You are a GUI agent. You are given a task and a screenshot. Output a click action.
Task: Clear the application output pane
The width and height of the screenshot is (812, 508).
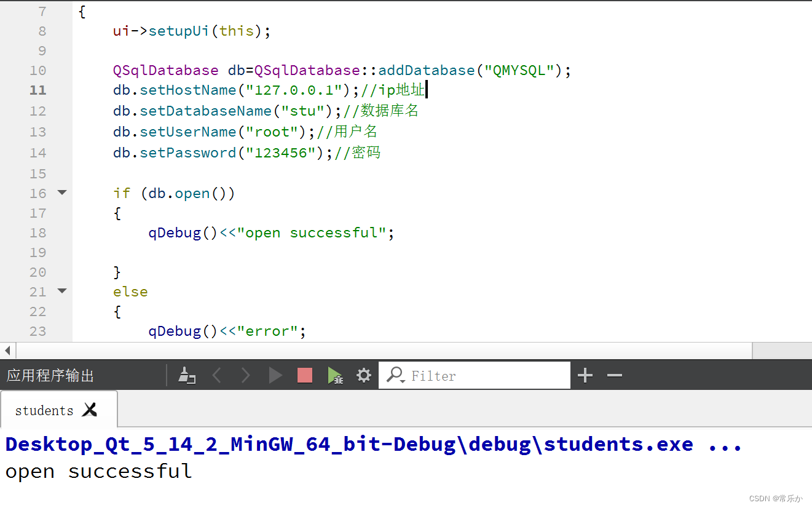coord(186,375)
